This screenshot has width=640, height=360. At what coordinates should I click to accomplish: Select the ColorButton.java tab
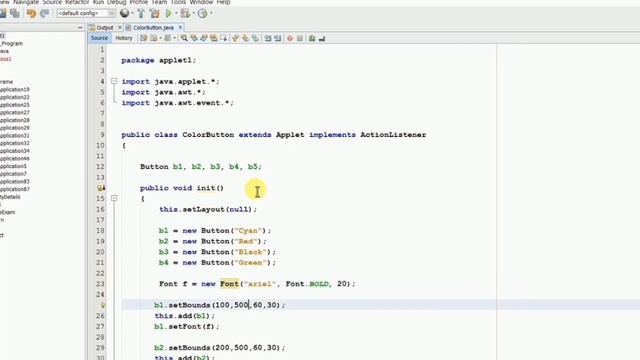click(x=153, y=28)
